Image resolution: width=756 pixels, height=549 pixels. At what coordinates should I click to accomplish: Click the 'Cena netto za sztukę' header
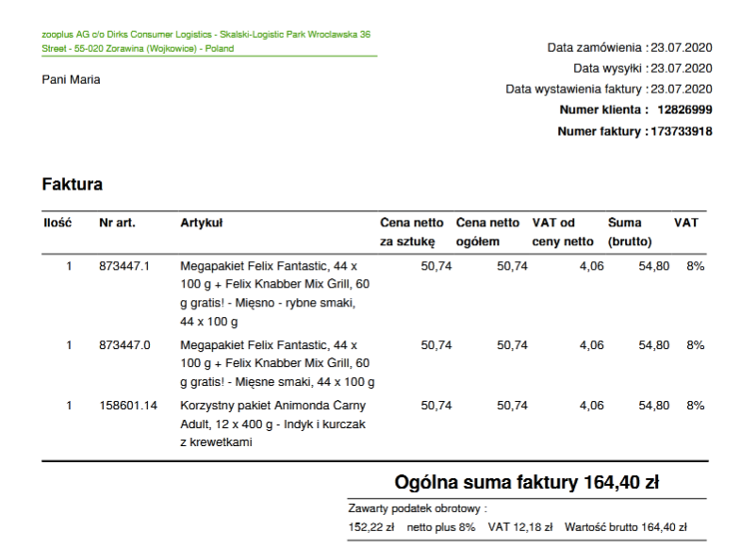[411, 232]
